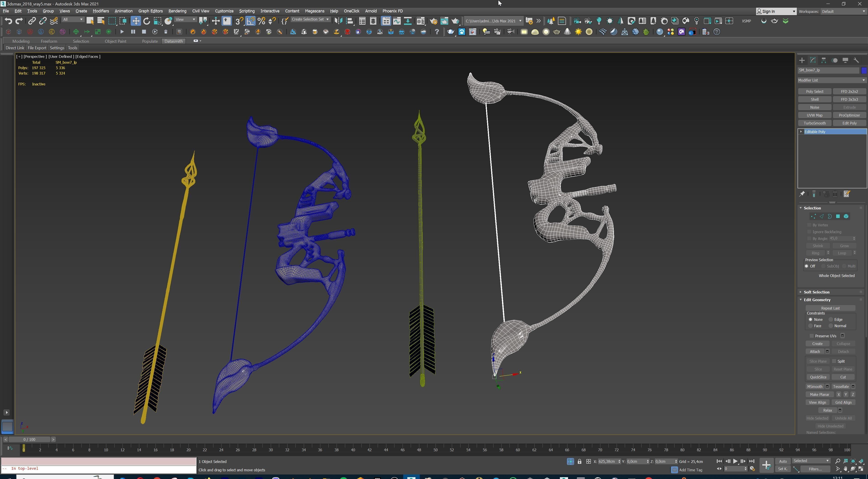
Task: Switch to the Freeform ribbon tab
Action: click(x=49, y=41)
